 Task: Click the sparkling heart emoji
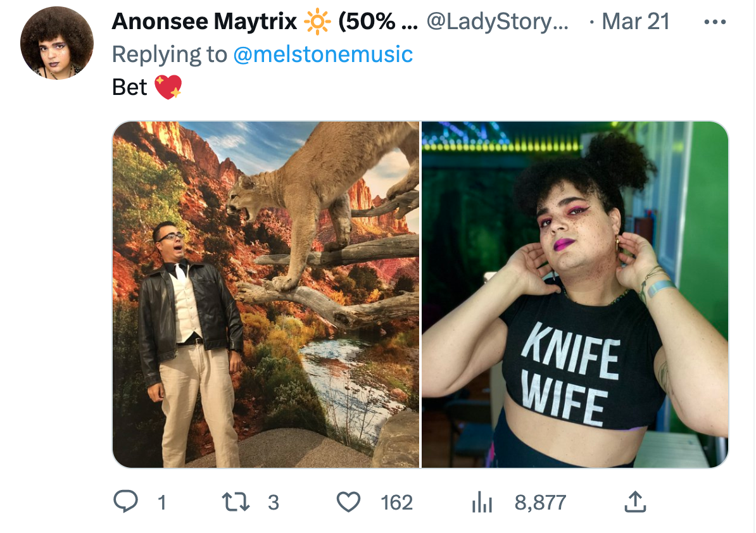tap(168, 87)
